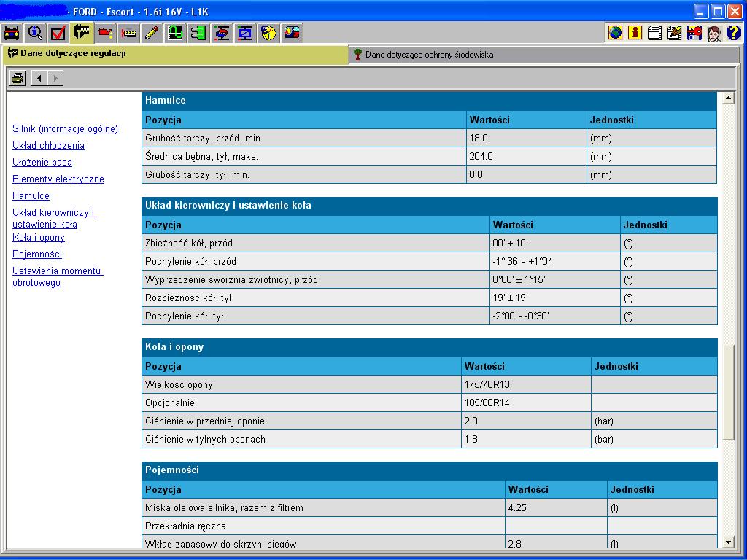747x560 pixels.
Task: Click the scrollbar down arrow
Action: click(x=727, y=542)
